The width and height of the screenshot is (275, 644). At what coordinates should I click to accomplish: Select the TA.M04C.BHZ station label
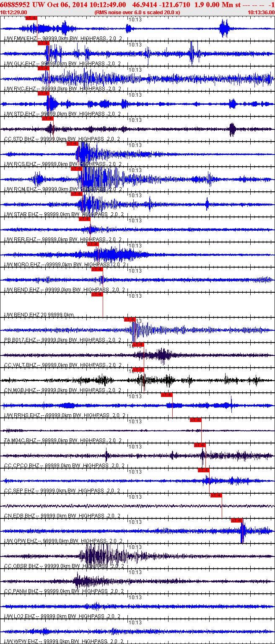pos(63,440)
